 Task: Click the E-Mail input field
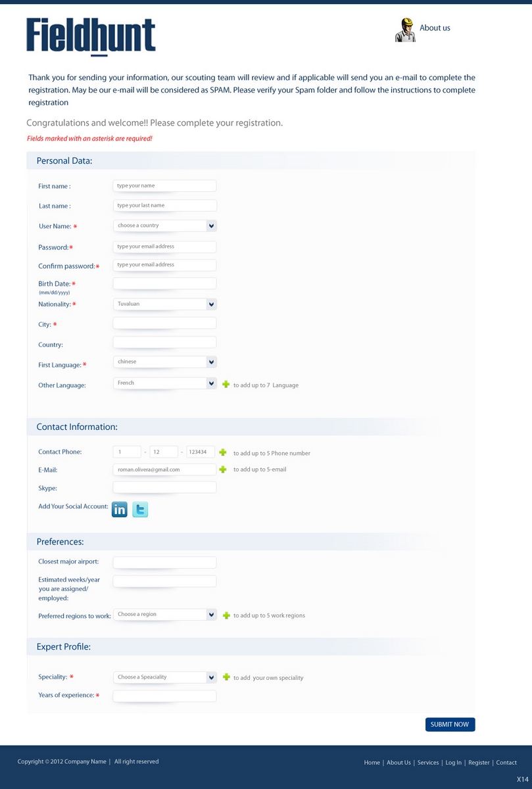pyautogui.click(x=164, y=469)
